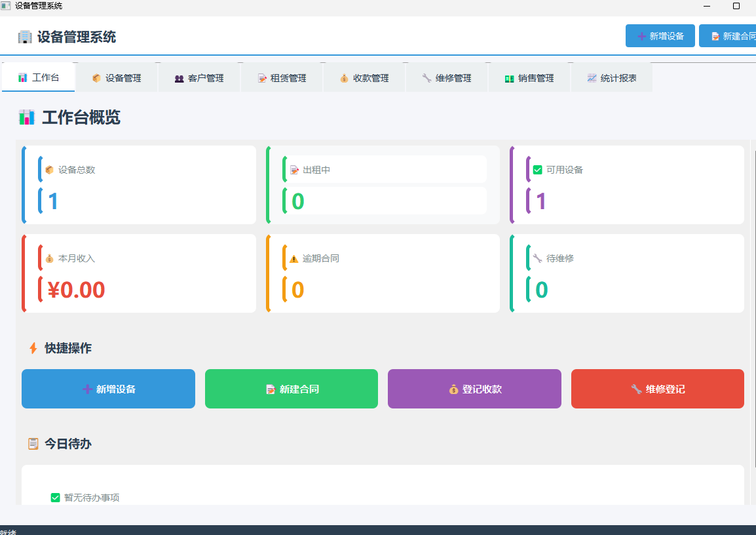
Task: Click the wrench icon in 待维修 card
Action: coord(538,258)
